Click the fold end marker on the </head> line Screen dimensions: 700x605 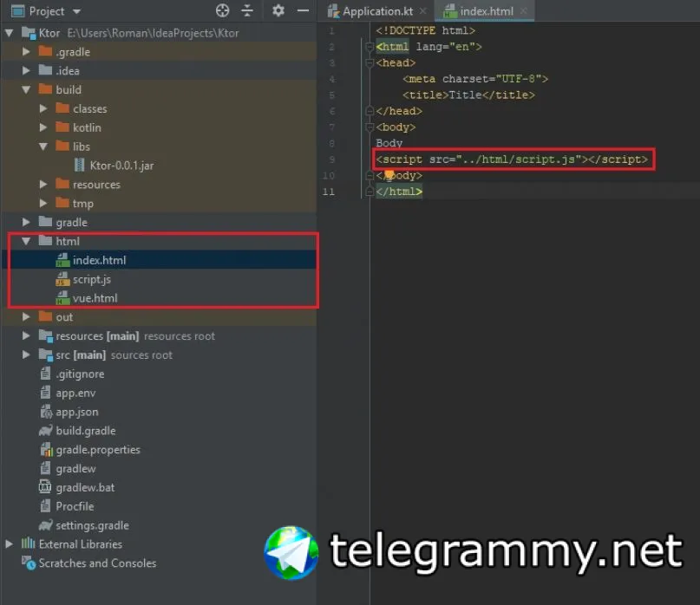coord(370,111)
